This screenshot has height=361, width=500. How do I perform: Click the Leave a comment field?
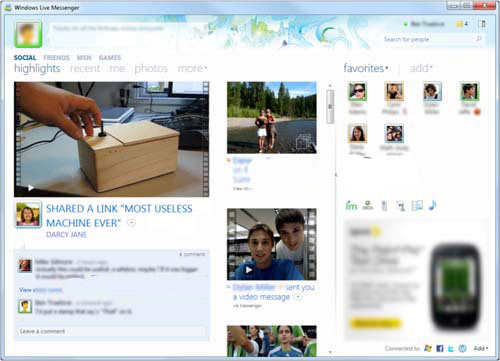[111, 331]
